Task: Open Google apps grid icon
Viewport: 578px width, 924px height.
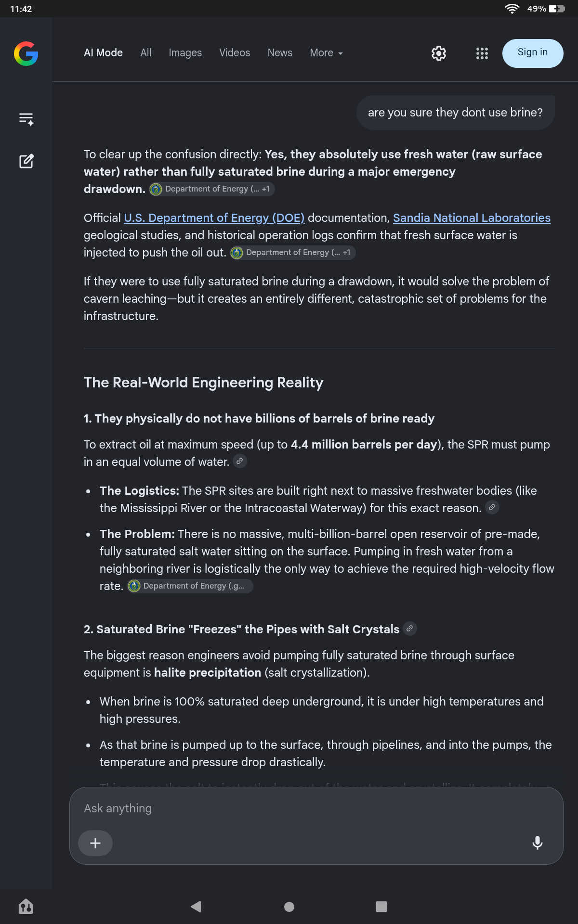Action: [482, 53]
